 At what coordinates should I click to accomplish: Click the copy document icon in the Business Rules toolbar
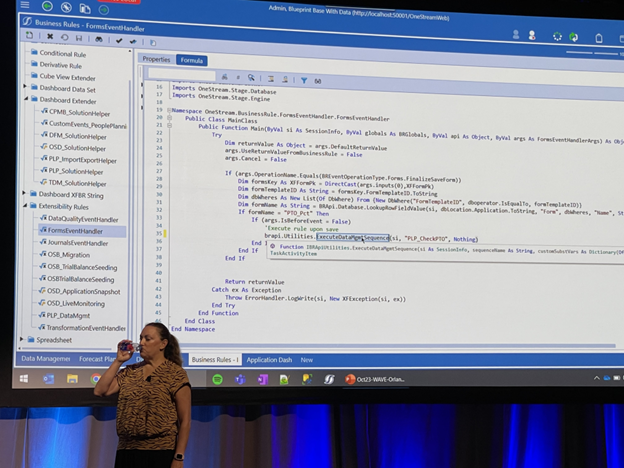[x=153, y=42]
